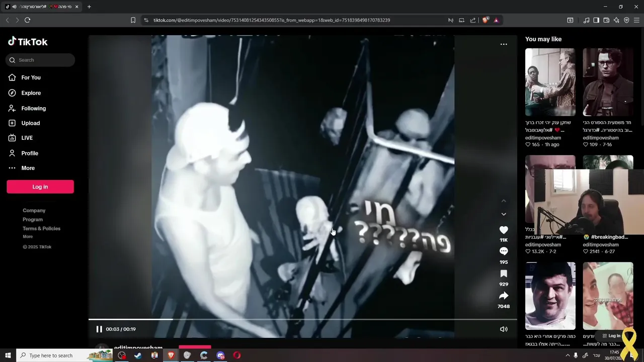Click editimpovesham under the 165 likes video

[x=543, y=138]
